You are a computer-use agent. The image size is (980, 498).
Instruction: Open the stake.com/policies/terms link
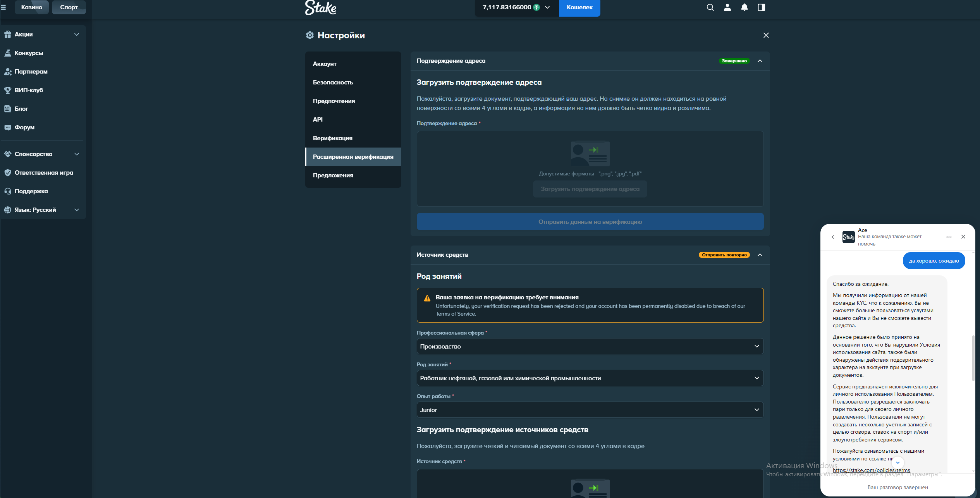pos(872,470)
